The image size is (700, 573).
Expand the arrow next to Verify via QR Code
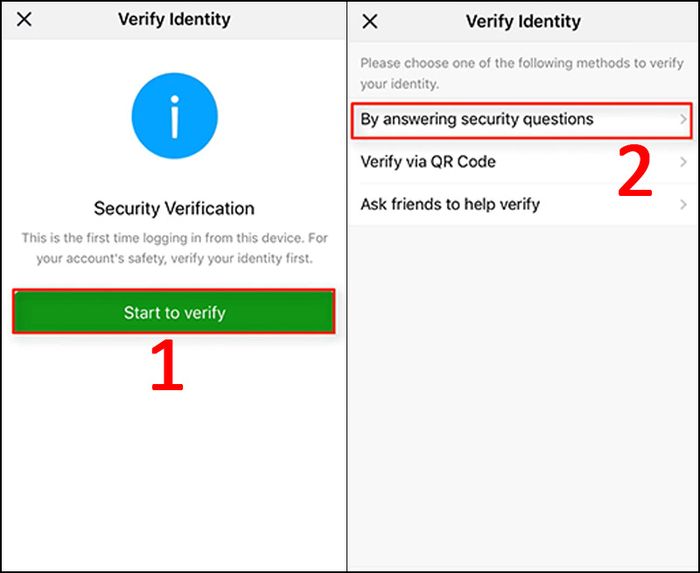coord(683,162)
